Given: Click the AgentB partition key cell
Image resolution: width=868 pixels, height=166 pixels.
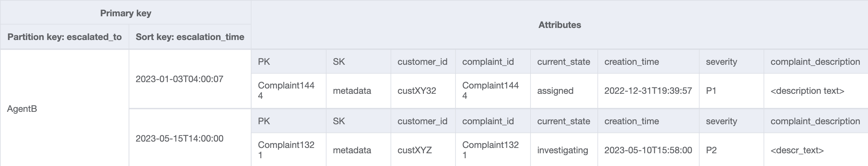Looking at the screenshot, I should (22, 109).
